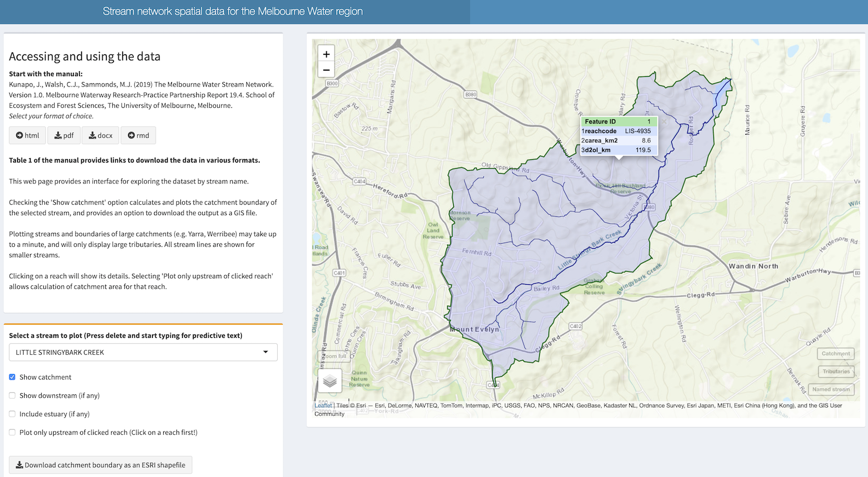Click the Catchment legend entry
Image resolution: width=868 pixels, height=477 pixels.
(x=836, y=354)
